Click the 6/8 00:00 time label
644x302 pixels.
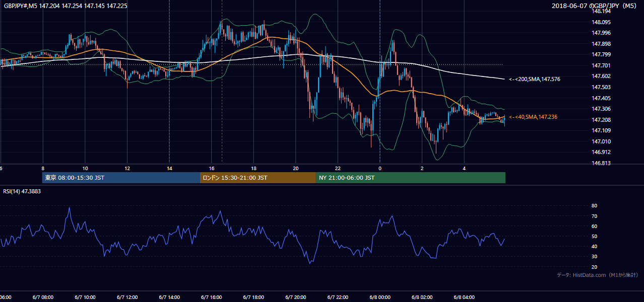point(380,297)
